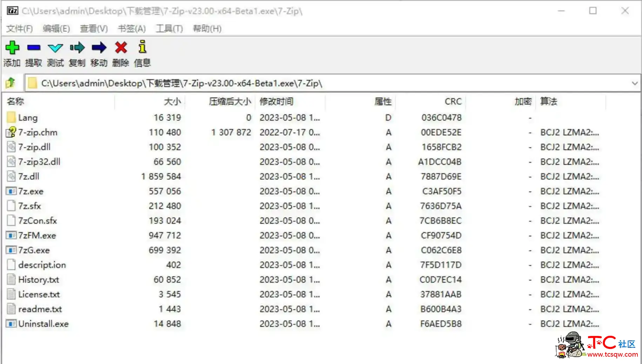Click the CRC value 37881AAB
The height and width of the screenshot is (364, 642).
click(441, 294)
